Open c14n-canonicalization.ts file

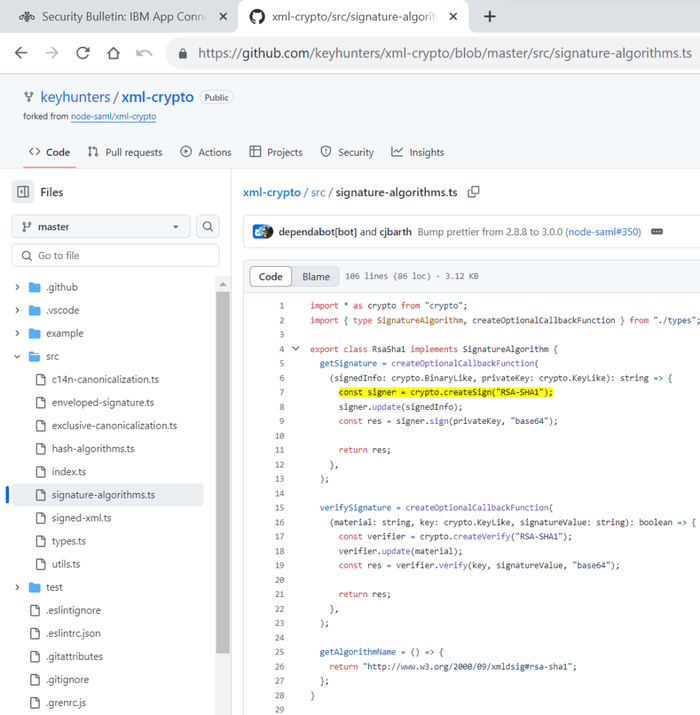click(x=105, y=379)
